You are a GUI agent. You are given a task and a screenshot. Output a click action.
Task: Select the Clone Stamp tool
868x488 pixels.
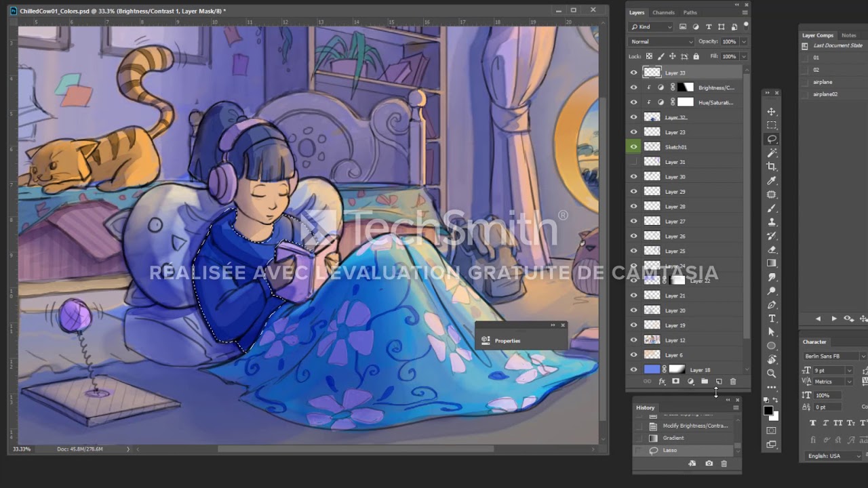click(772, 222)
